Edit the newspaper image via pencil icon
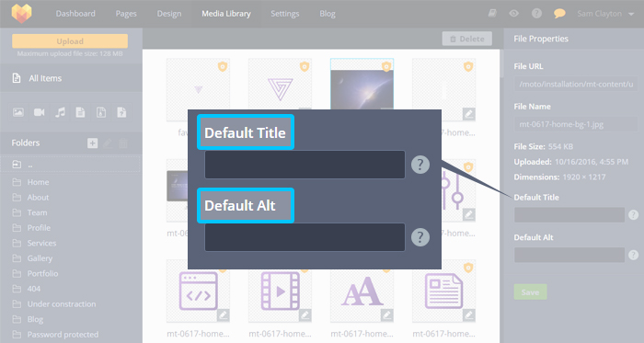The width and height of the screenshot is (644, 343). pos(469,315)
